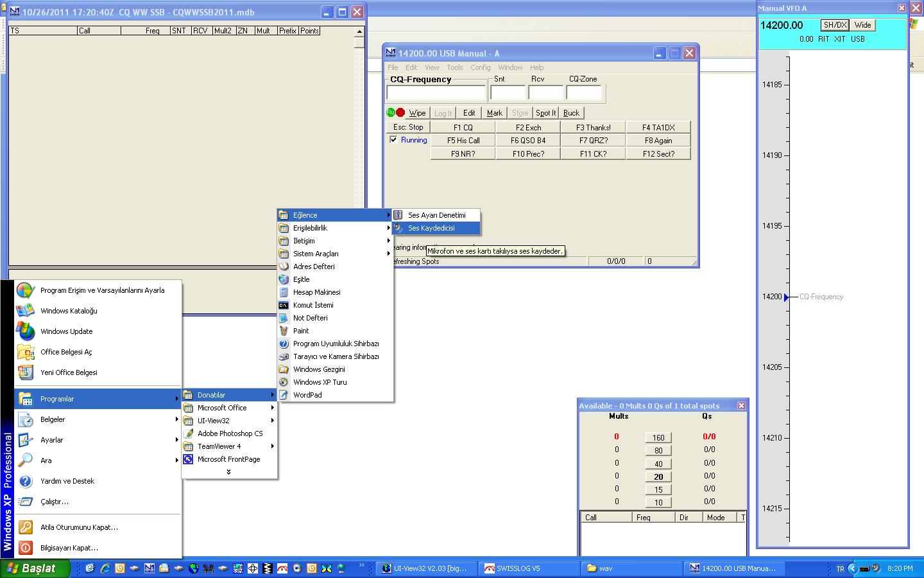Open Paint from the Donatılar menu
924x578 pixels.
click(300, 331)
